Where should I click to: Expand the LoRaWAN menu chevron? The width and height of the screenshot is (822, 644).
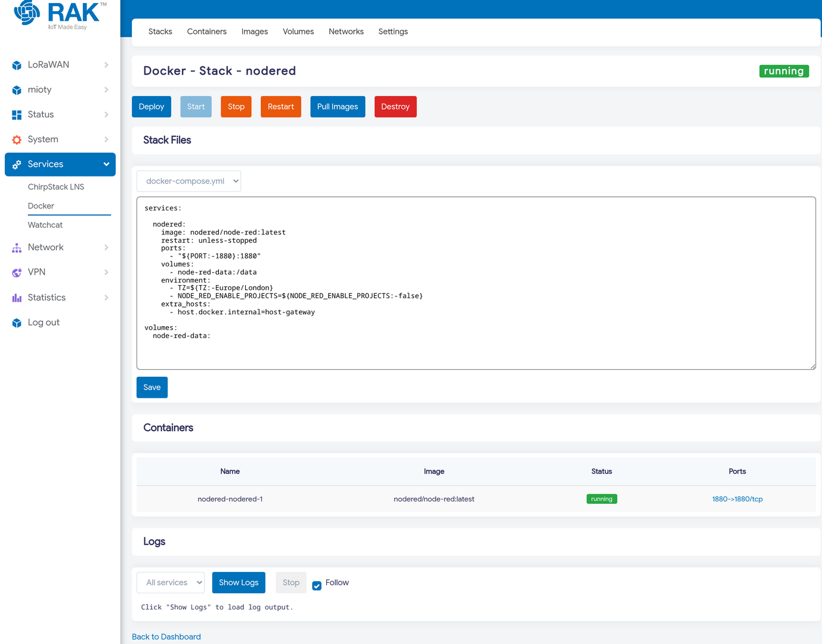point(106,65)
